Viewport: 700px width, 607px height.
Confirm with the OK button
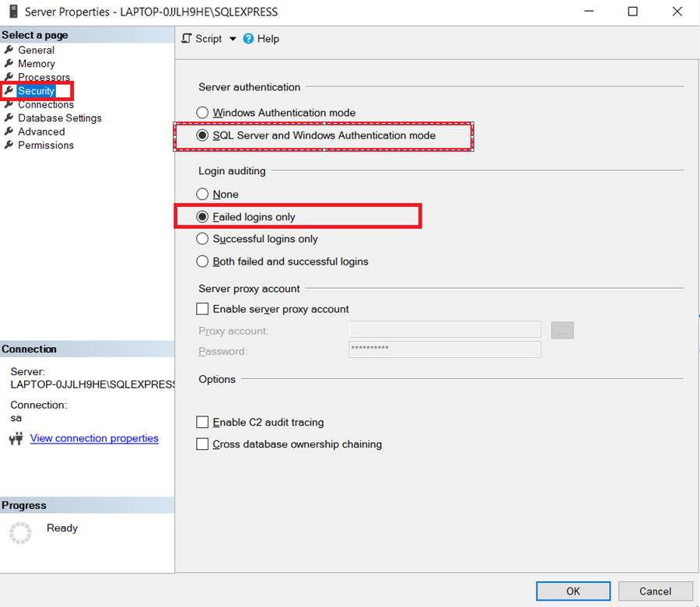(573, 591)
